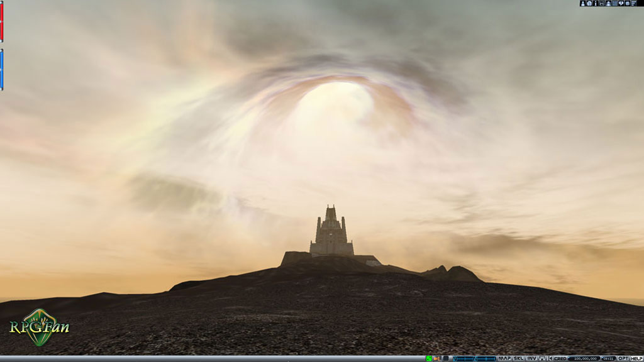
Task: Click the green dice status icon
Action: (429, 359)
